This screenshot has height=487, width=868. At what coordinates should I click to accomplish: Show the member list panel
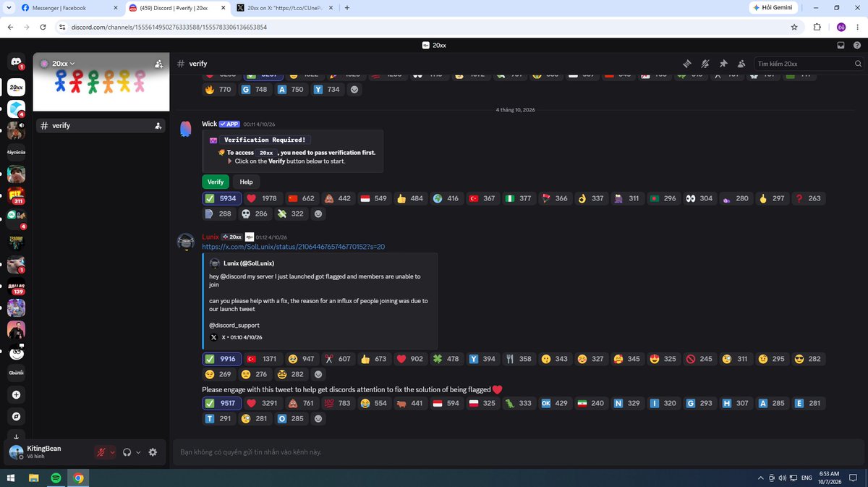point(740,64)
